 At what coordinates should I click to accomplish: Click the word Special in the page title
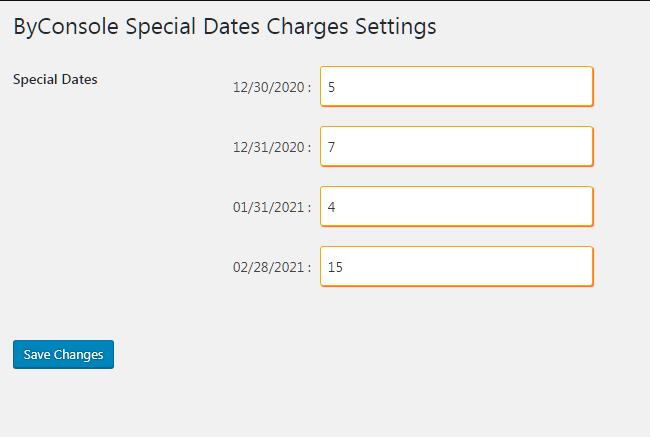point(161,27)
